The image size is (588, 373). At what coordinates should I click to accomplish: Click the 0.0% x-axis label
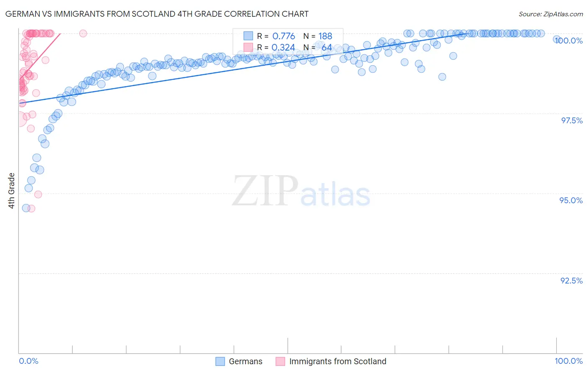28,361
